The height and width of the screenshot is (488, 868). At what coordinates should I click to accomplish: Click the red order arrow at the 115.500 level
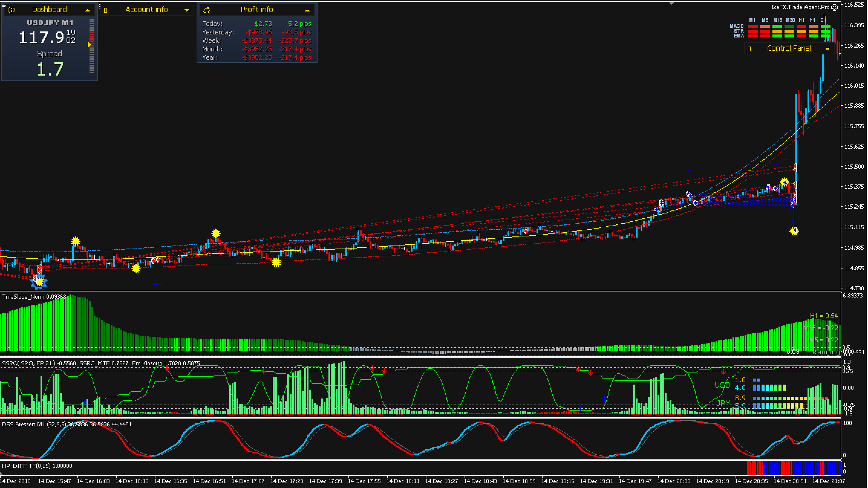795,167
